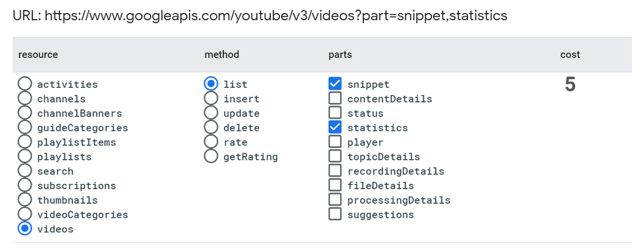The image size is (644, 248).
Task: Uncheck the snippet part checkbox
Action: pyautogui.click(x=335, y=84)
